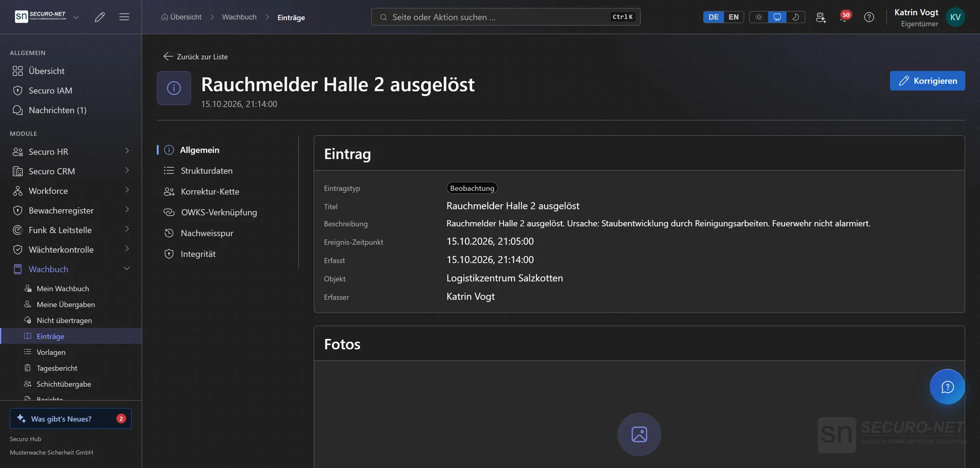980x468 pixels.
Task: Click the Wächterkontrolle shield check icon
Action: (18, 249)
